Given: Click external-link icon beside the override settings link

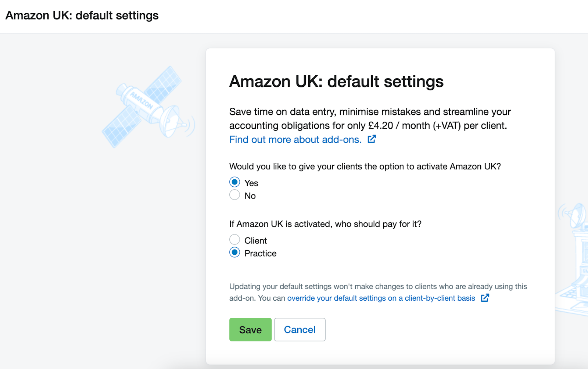Looking at the screenshot, I should pyautogui.click(x=485, y=298).
